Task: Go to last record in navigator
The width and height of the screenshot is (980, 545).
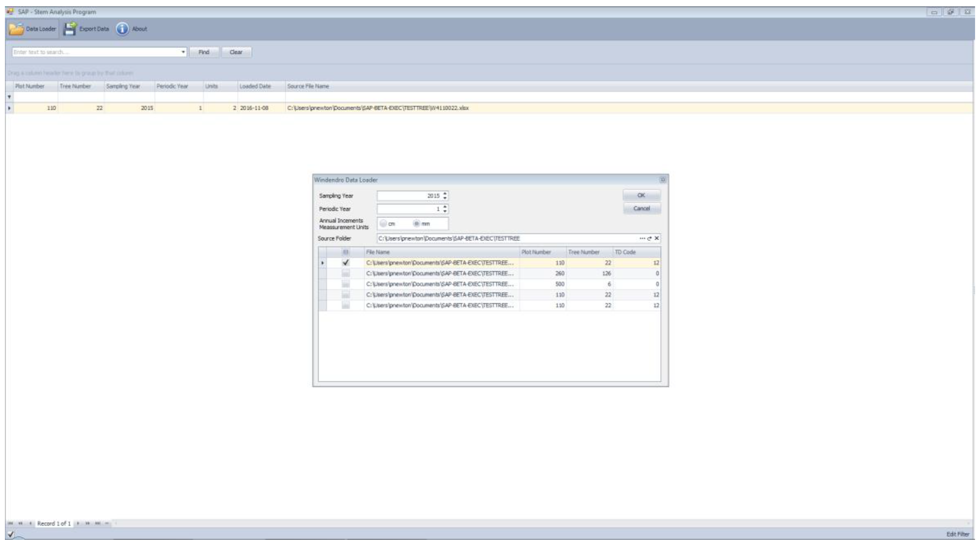Action: point(97,523)
